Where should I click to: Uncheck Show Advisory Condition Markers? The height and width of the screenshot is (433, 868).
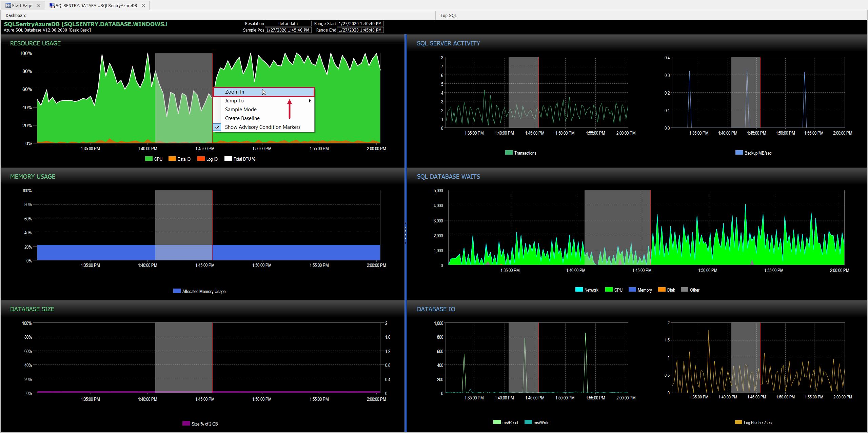click(262, 127)
